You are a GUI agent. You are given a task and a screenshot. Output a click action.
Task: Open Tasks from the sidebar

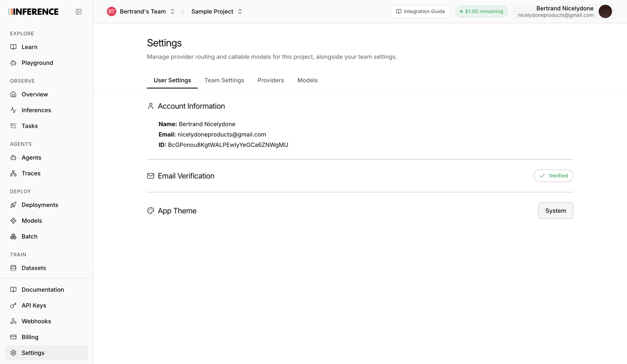[47, 126]
